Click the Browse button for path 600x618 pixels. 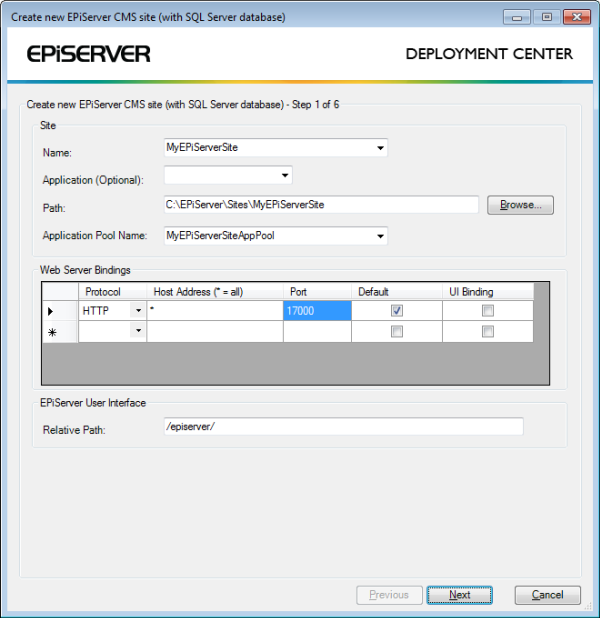point(520,205)
